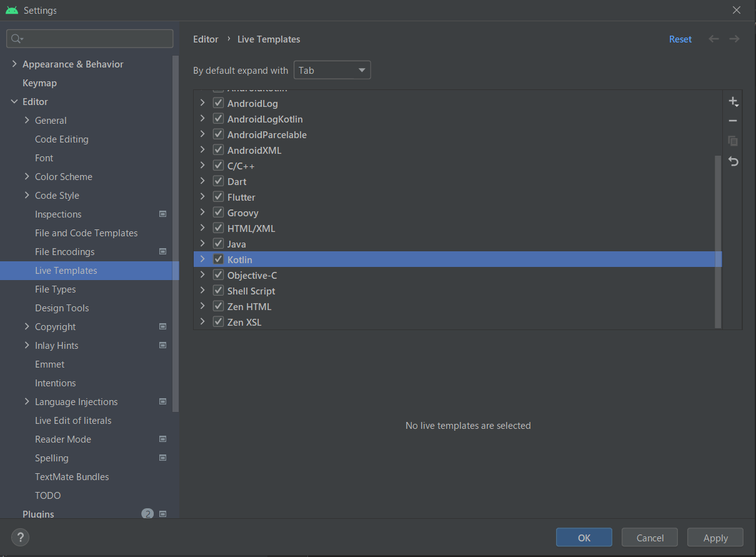Toggle the AndroidParcelable checkbox
Screen dimensions: 756x557
tap(218, 134)
